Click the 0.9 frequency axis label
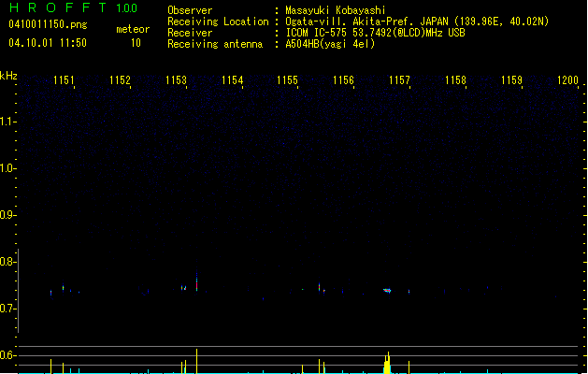This screenshot has height=374, width=588. [7, 215]
